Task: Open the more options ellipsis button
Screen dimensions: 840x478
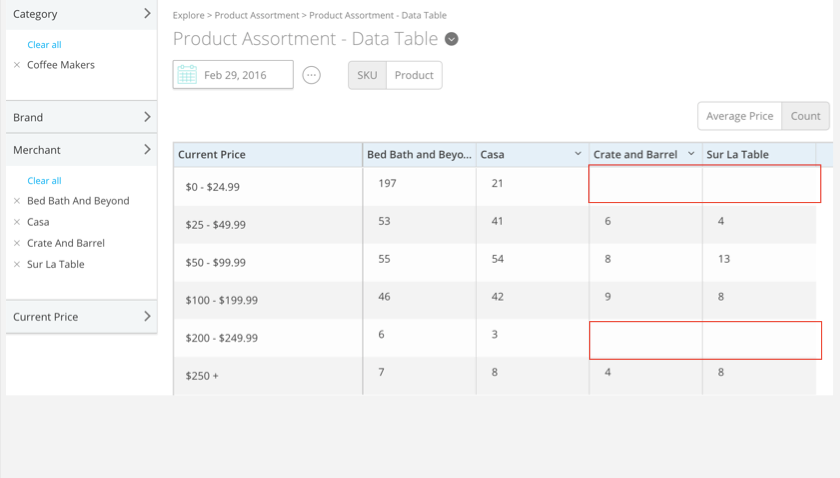Action: pyautogui.click(x=311, y=75)
